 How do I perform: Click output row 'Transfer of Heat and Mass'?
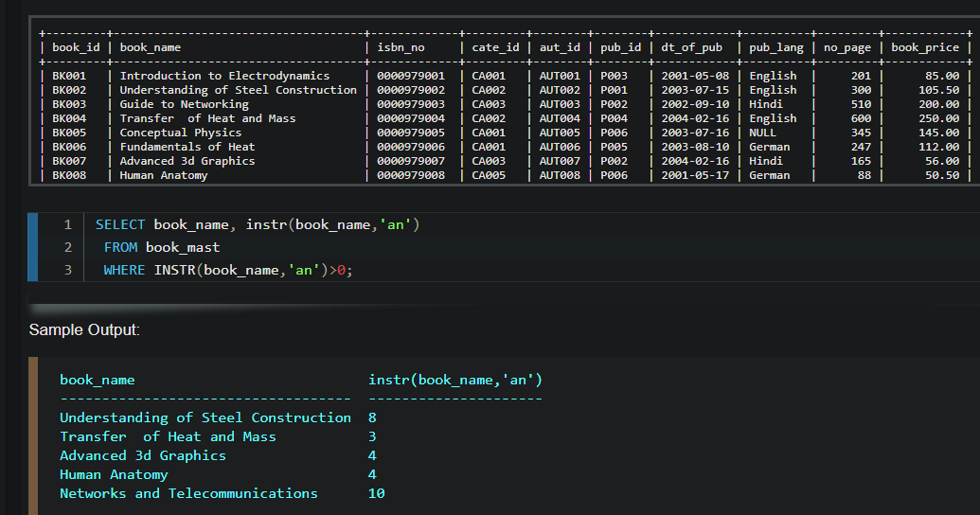point(168,436)
